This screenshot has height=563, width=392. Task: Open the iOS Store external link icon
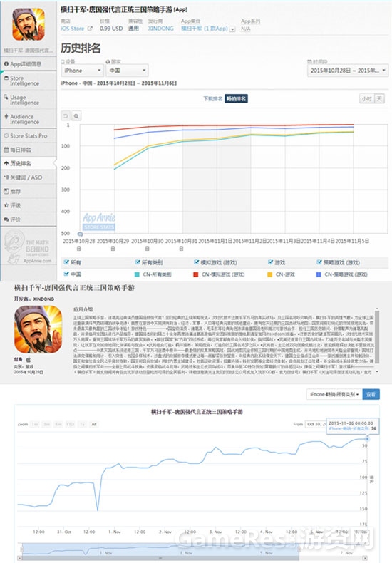(x=90, y=29)
